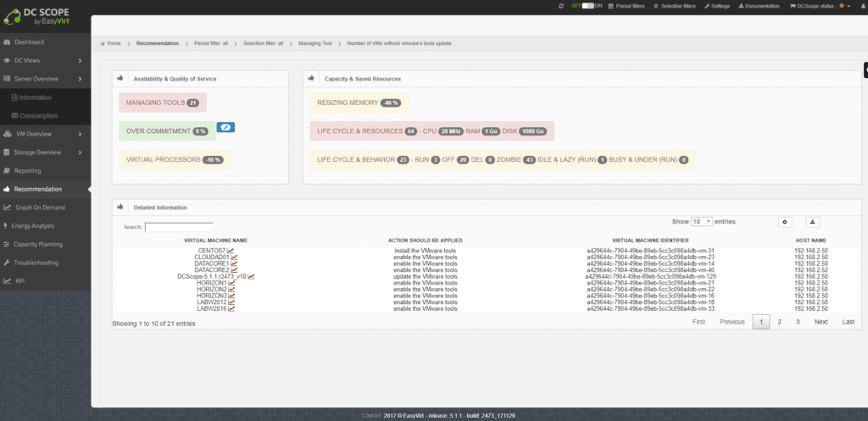868x421 pixels.
Task: Sort by VIRTUAL MACHINE NAME column
Action: click(216, 241)
